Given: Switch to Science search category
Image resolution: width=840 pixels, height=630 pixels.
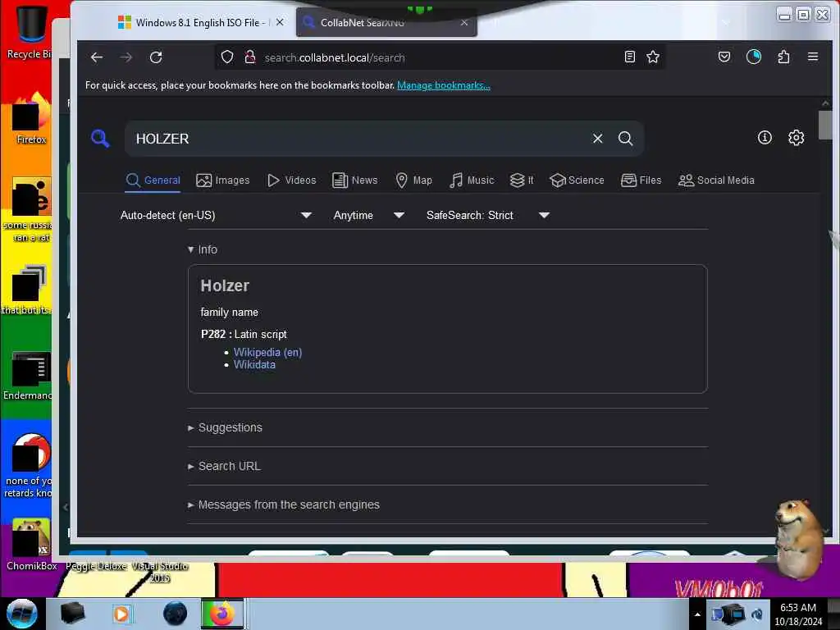Looking at the screenshot, I should [577, 180].
